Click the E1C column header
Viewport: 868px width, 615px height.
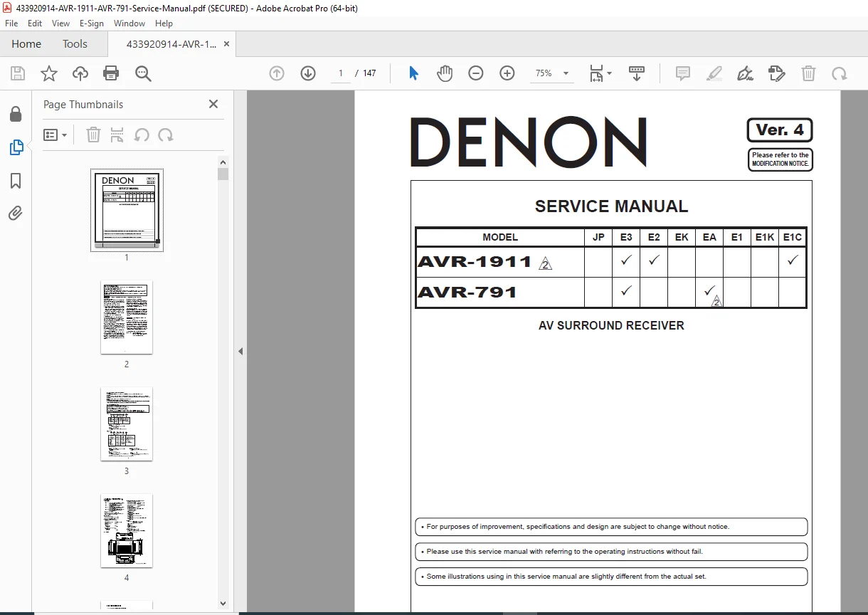(792, 237)
